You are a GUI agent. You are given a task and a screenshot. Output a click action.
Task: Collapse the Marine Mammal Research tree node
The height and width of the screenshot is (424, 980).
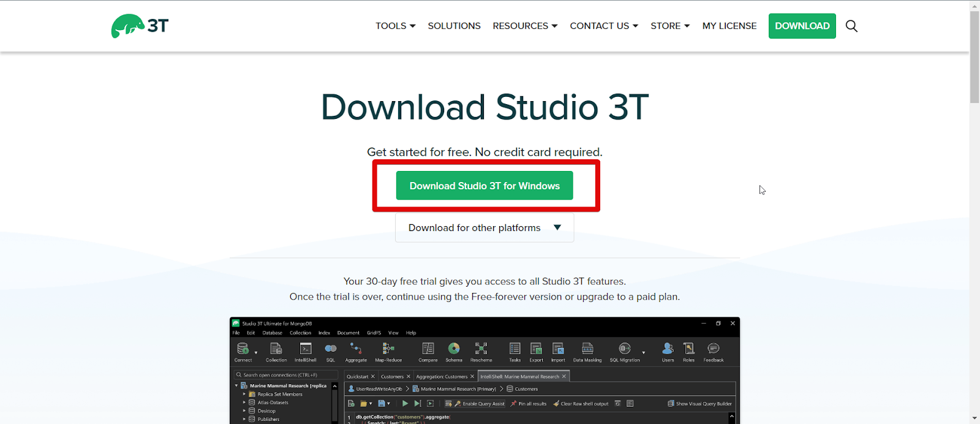pyautogui.click(x=236, y=385)
